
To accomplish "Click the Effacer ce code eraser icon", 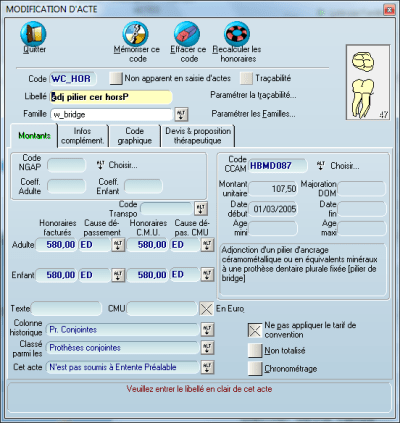I will coord(187,34).
